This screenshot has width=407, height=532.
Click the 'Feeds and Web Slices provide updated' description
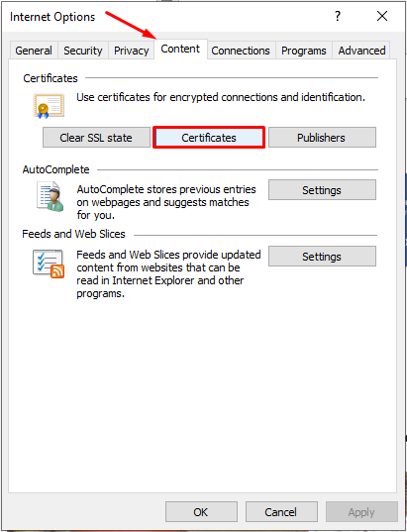point(168,274)
